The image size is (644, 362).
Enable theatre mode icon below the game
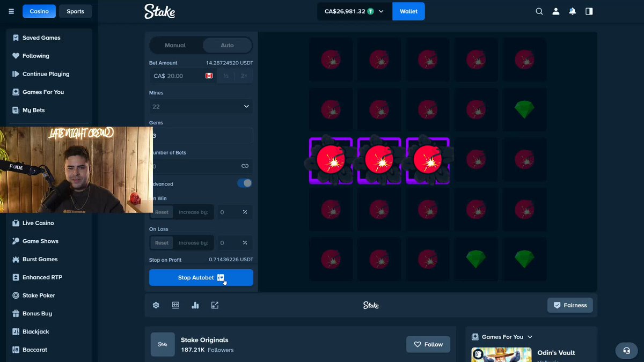click(175, 305)
